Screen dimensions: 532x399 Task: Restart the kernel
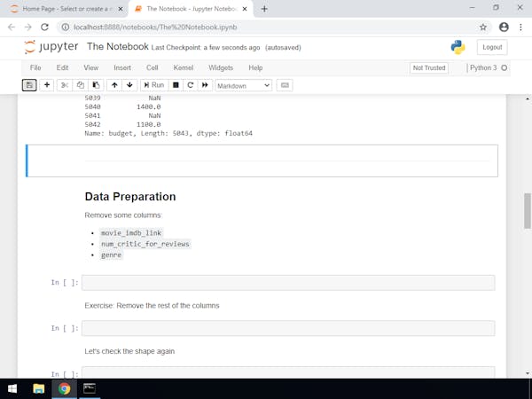click(191, 85)
